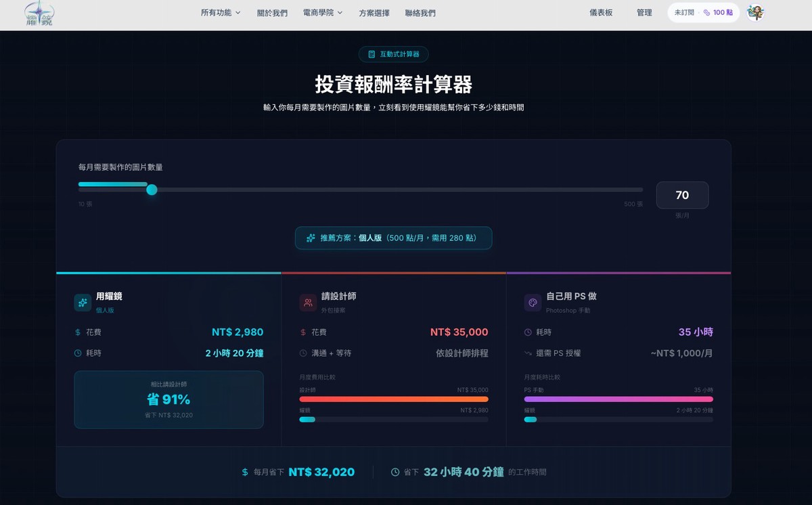Click the calculator icon in 互動式計算器 badge
The image size is (812, 505).
click(371, 54)
